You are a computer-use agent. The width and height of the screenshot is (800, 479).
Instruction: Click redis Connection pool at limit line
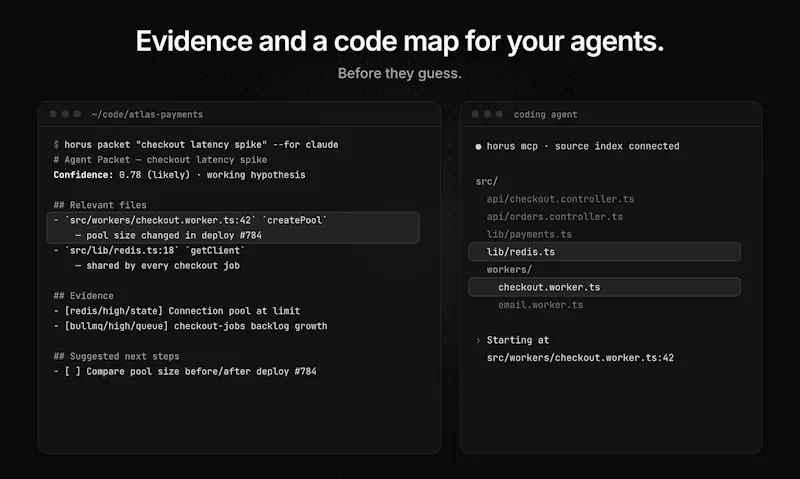tap(177, 311)
